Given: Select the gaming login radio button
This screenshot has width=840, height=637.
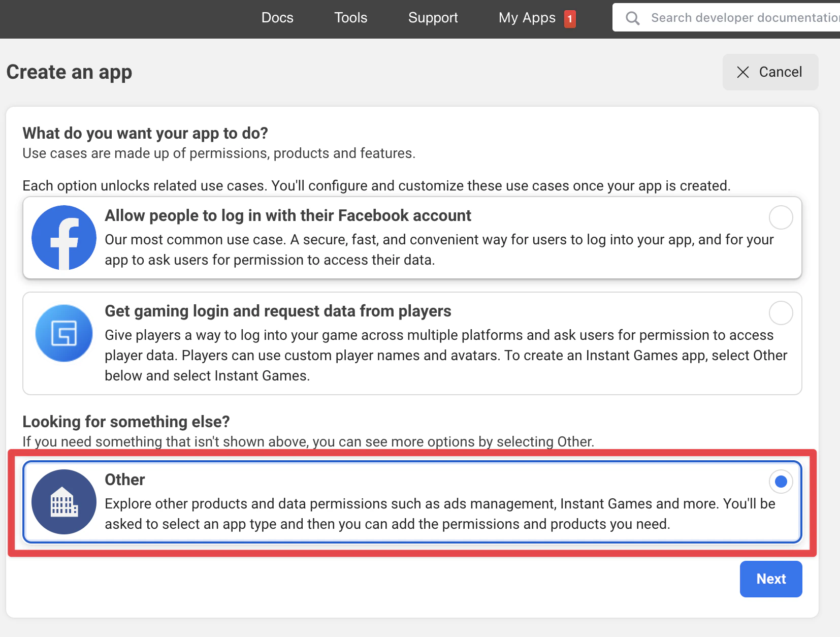Looking at the screenshot, I should click(x=781, y=313).
